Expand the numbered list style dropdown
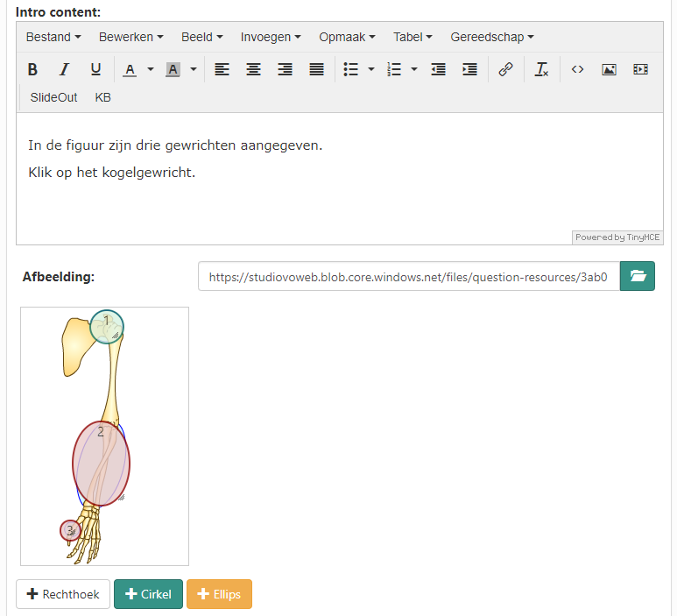677x616 pixels. click(x=413, y=69)
